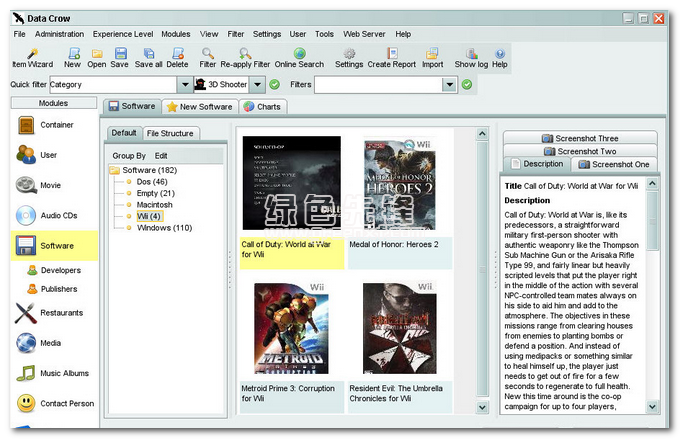This screenshot has height=439, width=680.
Task: Open Audio CDs module
Action: pos(54,216)
